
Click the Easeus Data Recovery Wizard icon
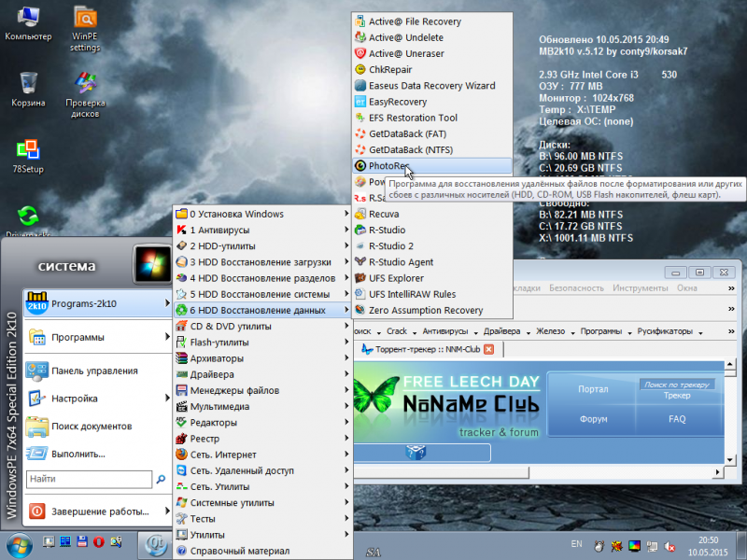[360, 86]
